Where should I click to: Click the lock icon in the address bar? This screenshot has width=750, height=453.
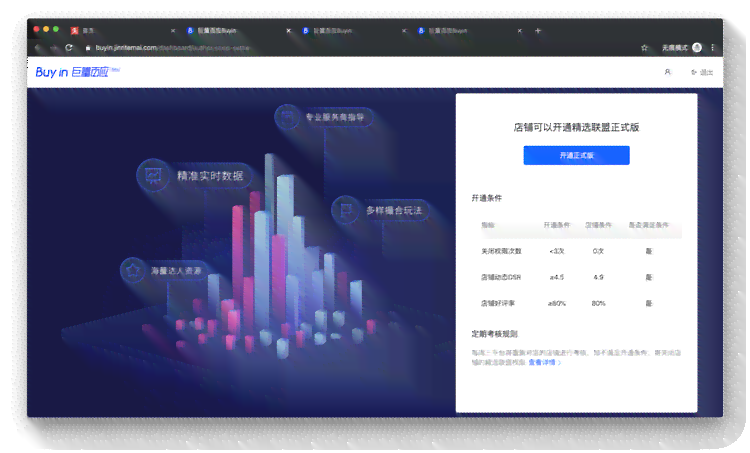88,48
